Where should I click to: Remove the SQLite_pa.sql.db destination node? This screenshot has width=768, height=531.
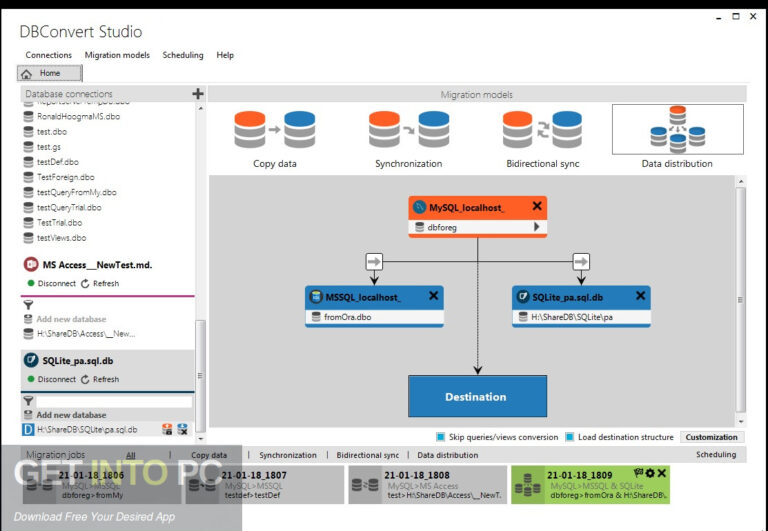point(640,296)
